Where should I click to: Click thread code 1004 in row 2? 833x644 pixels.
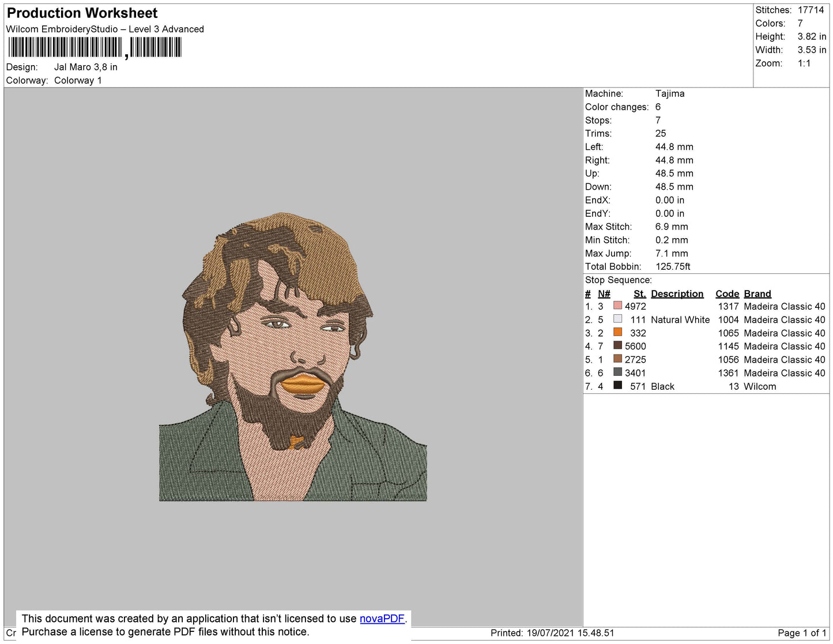pyautogui.click(x=729, y=319)
